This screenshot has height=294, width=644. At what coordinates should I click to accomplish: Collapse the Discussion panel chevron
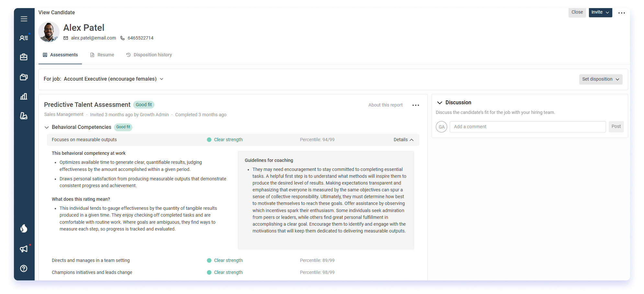tap(440, 103)
